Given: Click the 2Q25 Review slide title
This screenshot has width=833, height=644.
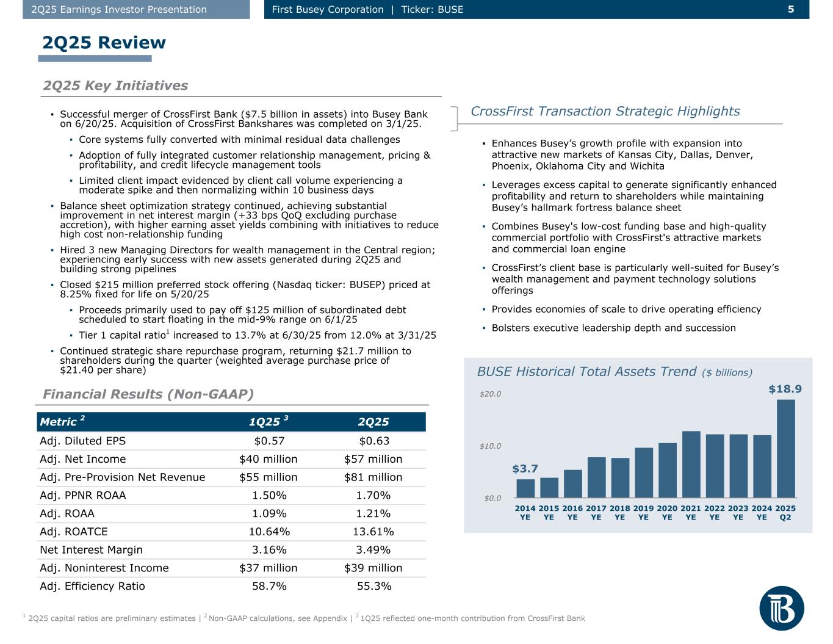Looking at the screenshot, I should pos(104,43).
